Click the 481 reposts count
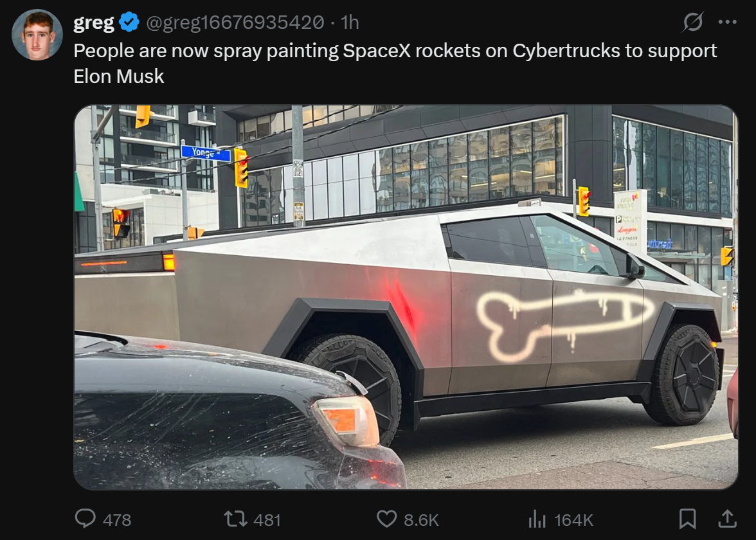The image size is (756, 540). [x=267, y=519]
